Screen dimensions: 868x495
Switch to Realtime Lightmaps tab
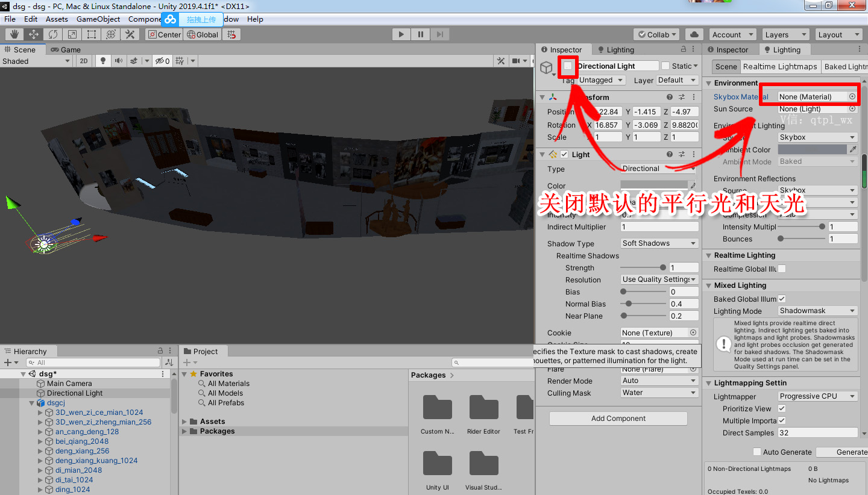(x=780, y=66)
